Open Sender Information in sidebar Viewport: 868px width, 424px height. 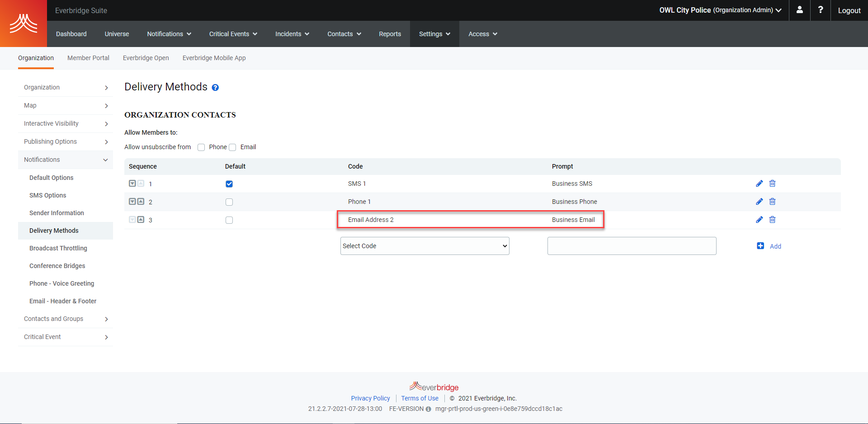57,213
